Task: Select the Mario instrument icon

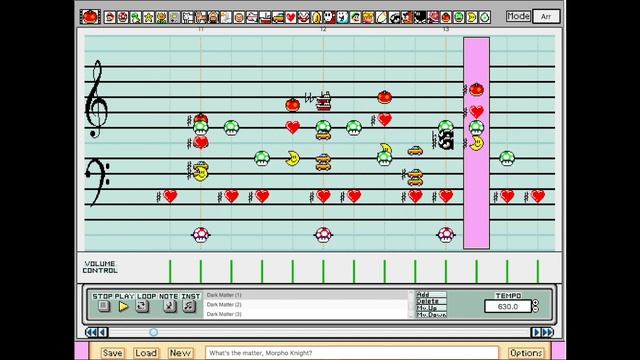Action: [x=109, y=17]
